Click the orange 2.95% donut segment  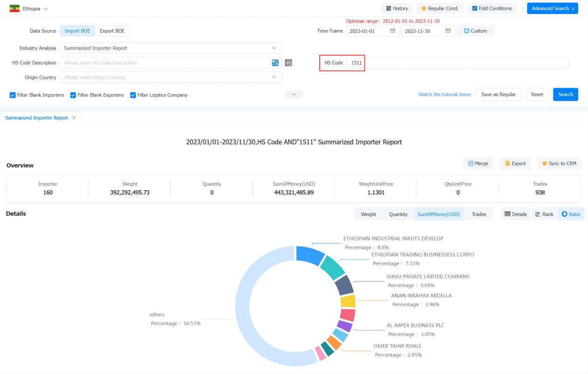coord(334,343)
